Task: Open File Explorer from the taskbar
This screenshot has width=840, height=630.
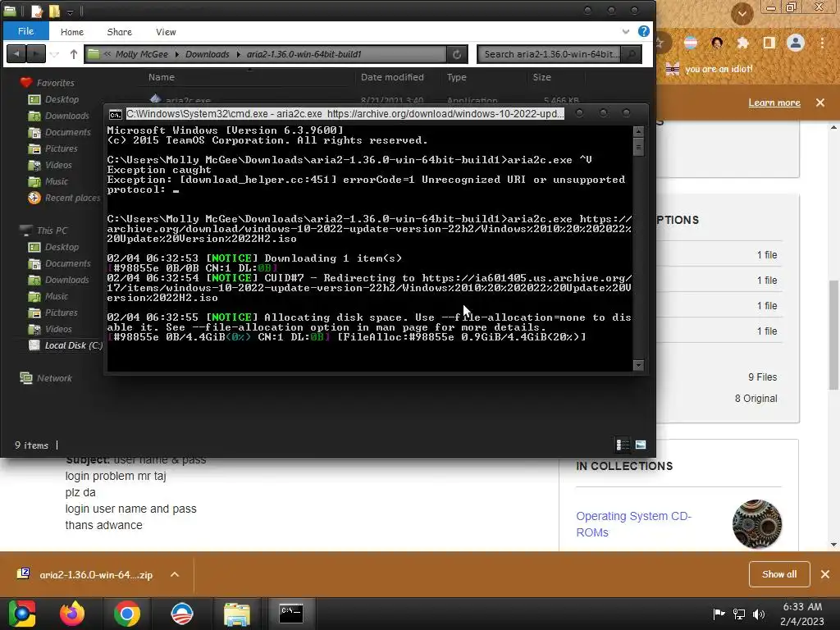Action: click(237, 614)
